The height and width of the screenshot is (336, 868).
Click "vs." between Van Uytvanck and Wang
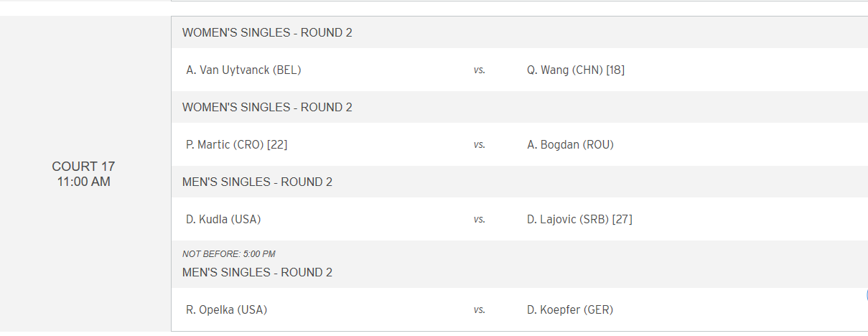(x=479, y=70)
